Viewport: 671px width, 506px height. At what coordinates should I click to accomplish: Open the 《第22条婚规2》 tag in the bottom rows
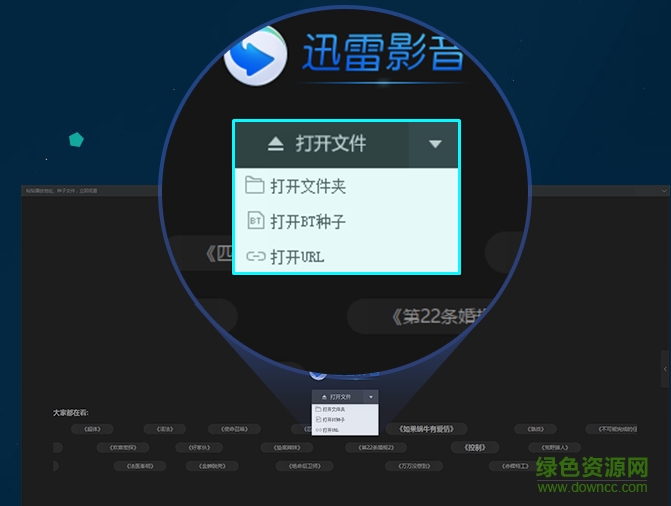[x=376, y=447]
